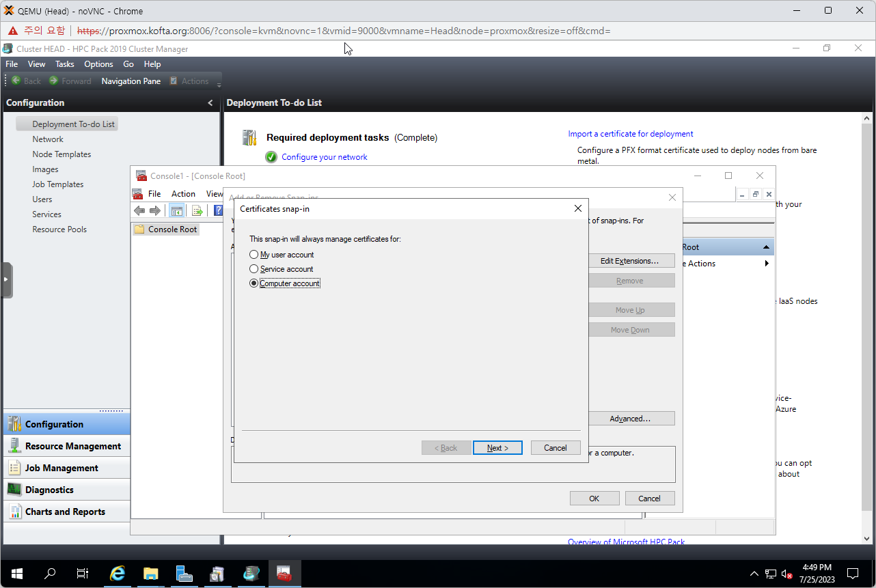Image resolution: width=876 pixels, height=588 pixels.
Task: Click MMC toolbar back arrow icon
Action: (139, 210)
